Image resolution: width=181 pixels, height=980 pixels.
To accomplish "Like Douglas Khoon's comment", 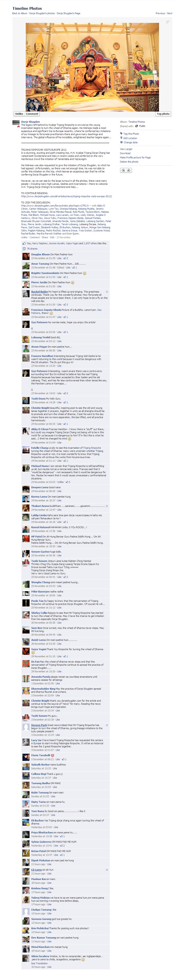I will point(59,258).
